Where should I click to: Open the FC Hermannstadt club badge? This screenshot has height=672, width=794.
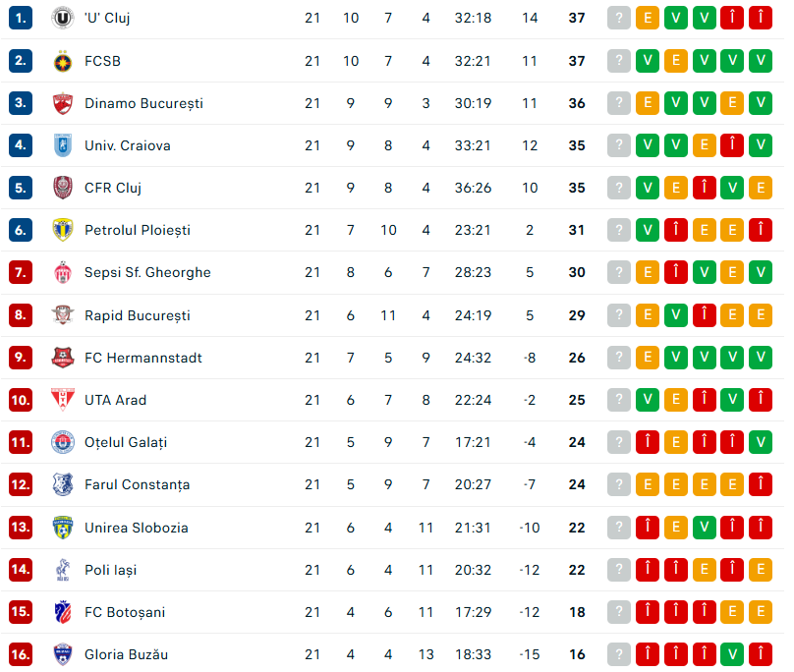click(63, 358)
